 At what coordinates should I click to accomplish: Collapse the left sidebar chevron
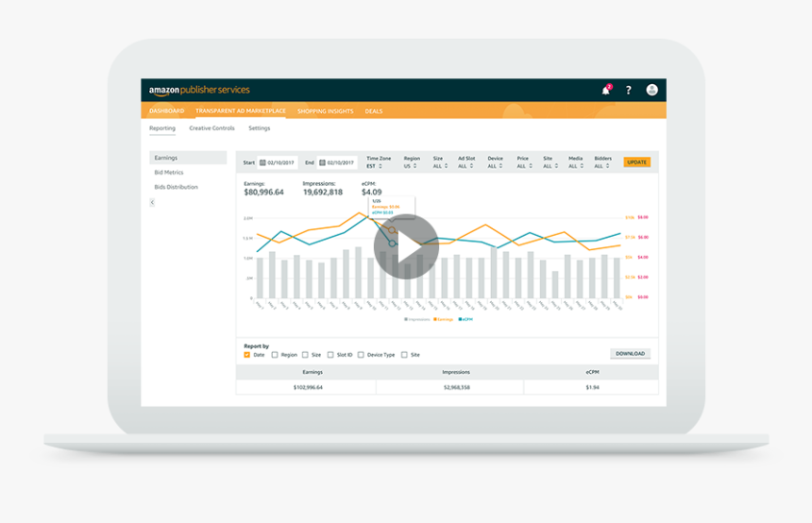153,202
